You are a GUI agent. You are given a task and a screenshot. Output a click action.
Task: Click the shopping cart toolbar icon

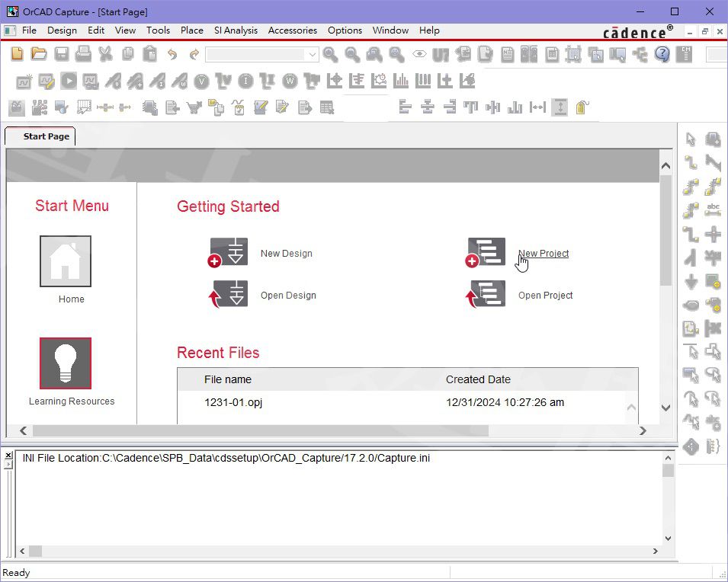coord(194,107)
